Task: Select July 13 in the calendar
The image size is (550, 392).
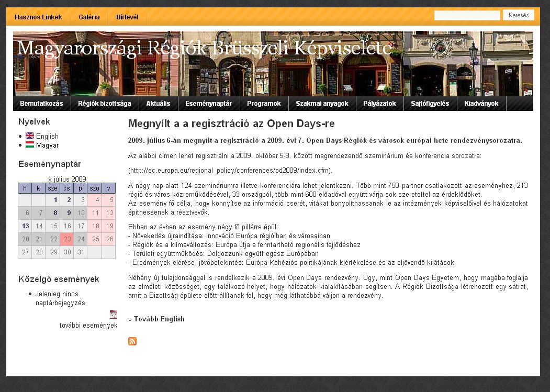Action: coord(25,226)
